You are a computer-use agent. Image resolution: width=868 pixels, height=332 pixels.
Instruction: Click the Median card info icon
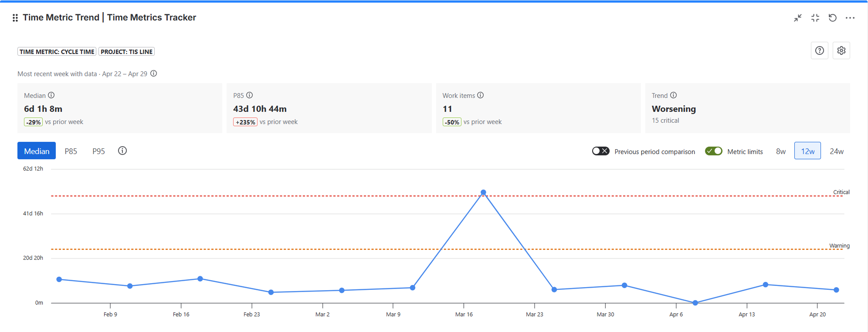[x=51, y=95]
